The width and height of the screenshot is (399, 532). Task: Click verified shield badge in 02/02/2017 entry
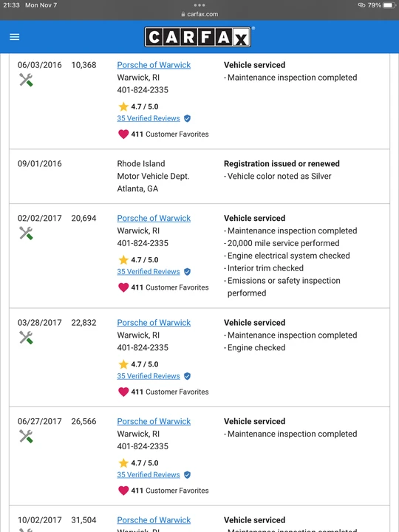coord(187,271)
